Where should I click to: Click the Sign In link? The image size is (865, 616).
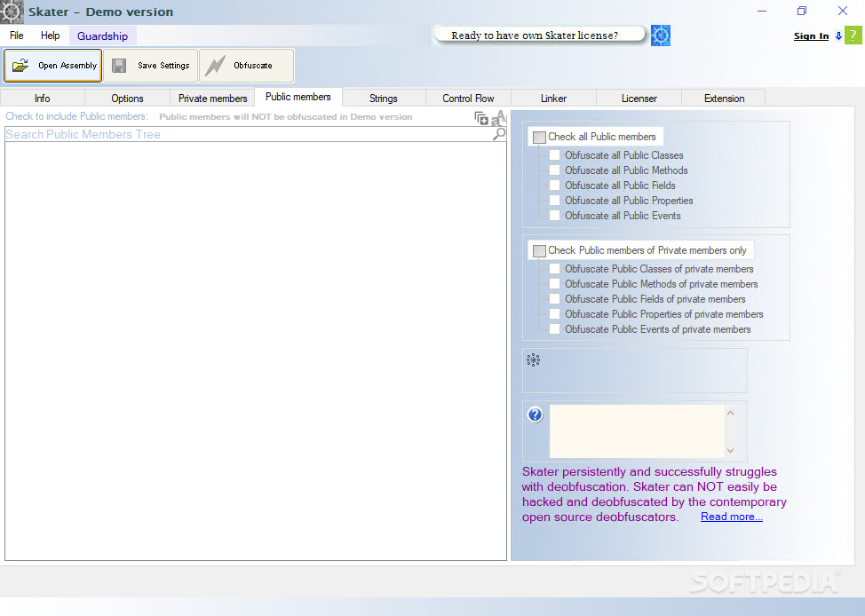coord(811,36)
